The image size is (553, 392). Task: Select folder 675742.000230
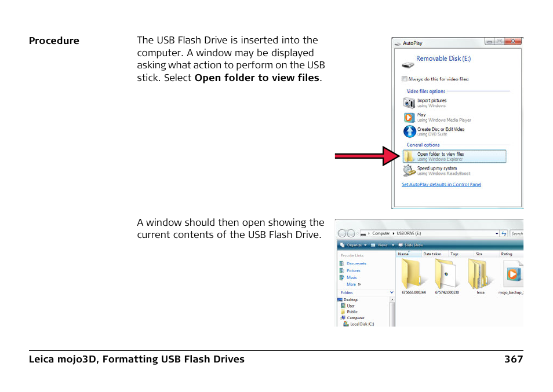coord(447,276)
